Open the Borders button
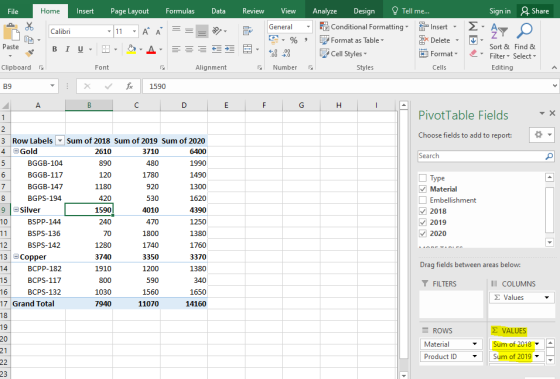 (x=106, y=49)
